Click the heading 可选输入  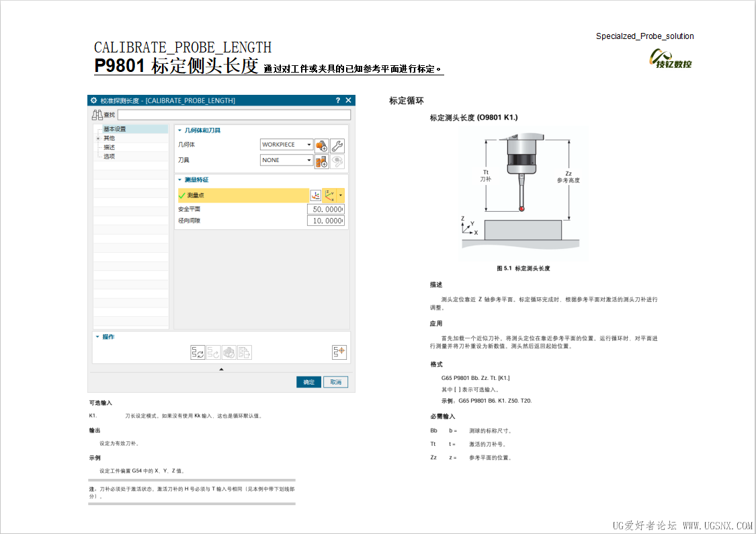tap(100, 403)
